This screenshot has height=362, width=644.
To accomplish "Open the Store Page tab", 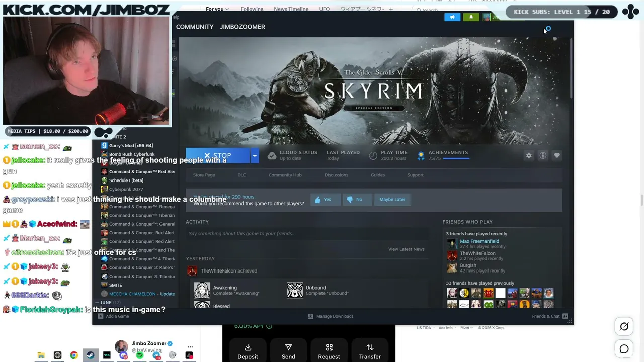I will coord(204,175).
